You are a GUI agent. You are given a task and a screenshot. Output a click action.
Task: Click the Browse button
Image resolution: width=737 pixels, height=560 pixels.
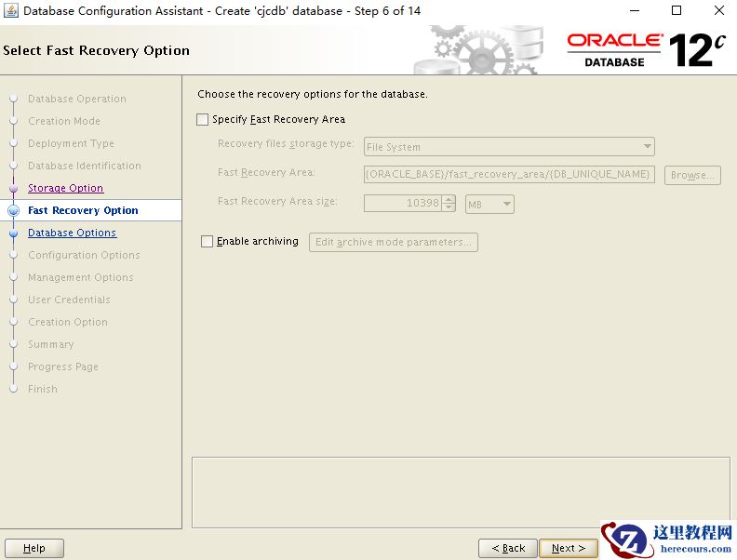point(692,175)
